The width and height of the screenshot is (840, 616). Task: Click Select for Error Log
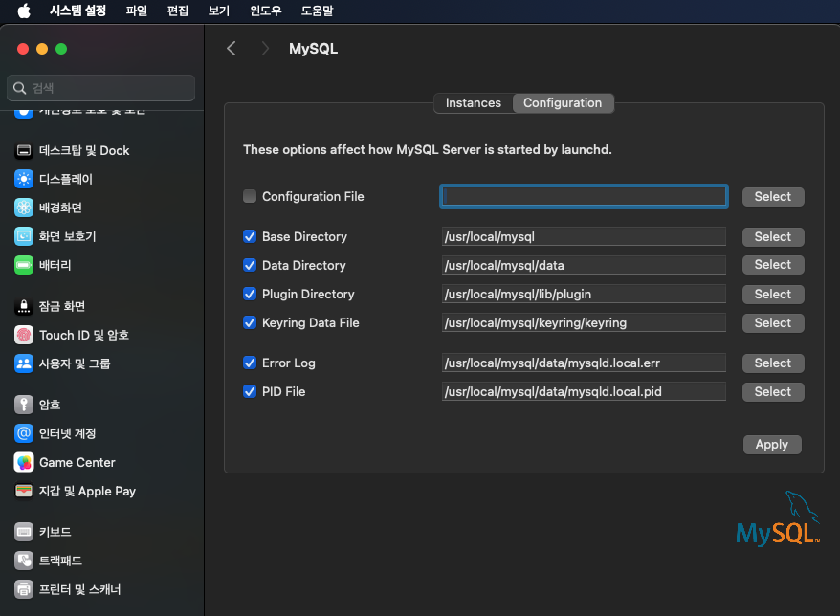(x=773, y=363)
